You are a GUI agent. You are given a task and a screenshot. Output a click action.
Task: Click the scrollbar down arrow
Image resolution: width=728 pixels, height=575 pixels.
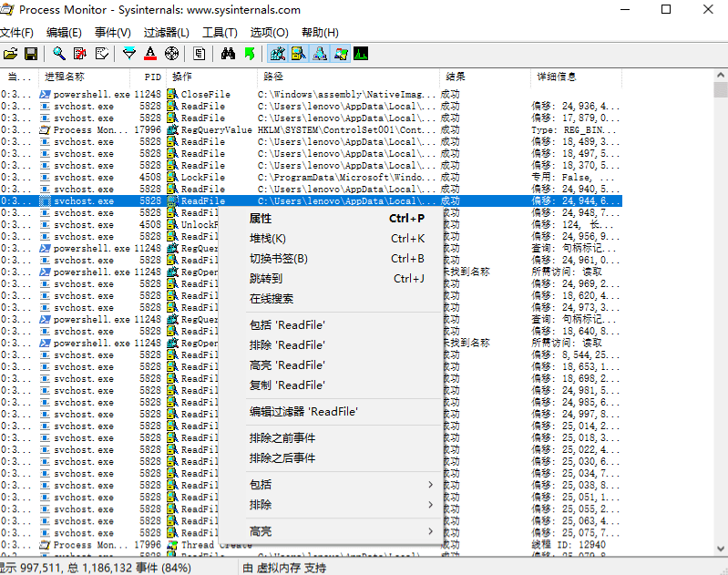(x=721, y=549)
